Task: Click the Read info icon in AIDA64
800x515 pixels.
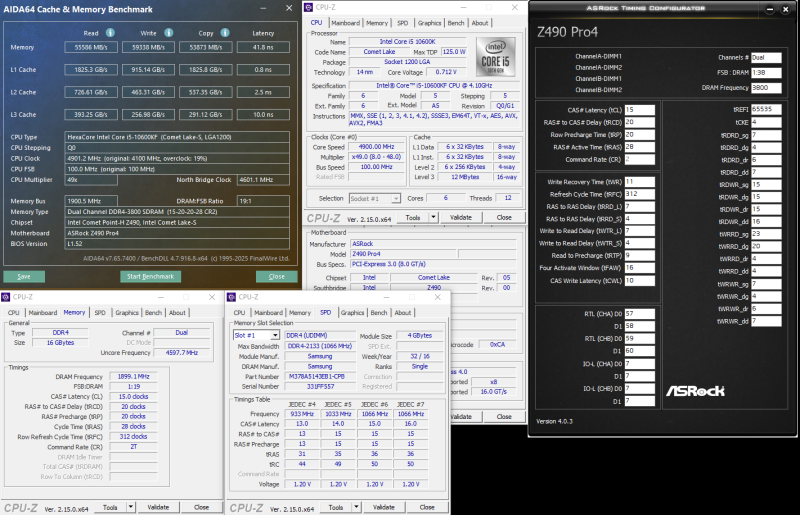Action: (x=110, y=33)
